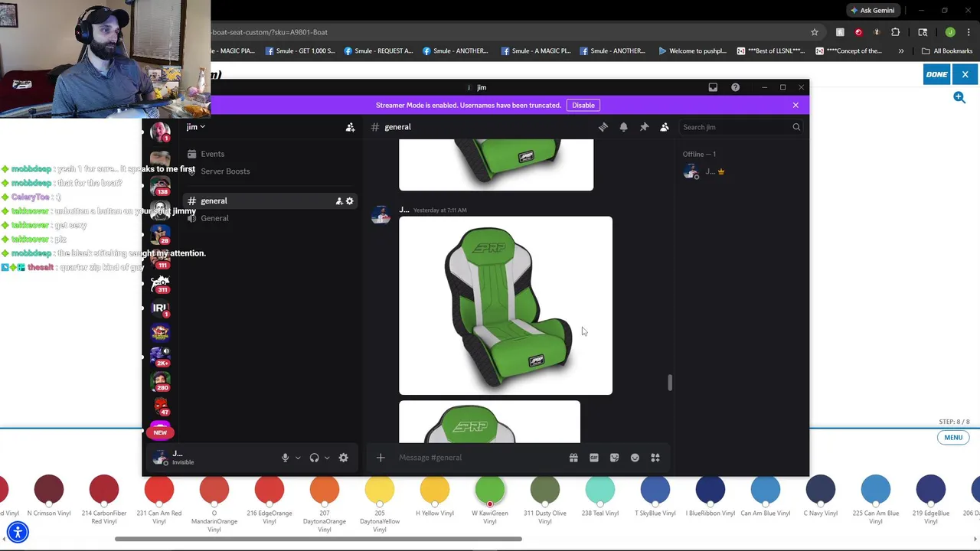This screenshot has height=551, width=980.
Task: Open notification settings bell icon
Action: [x=623, y=127]
